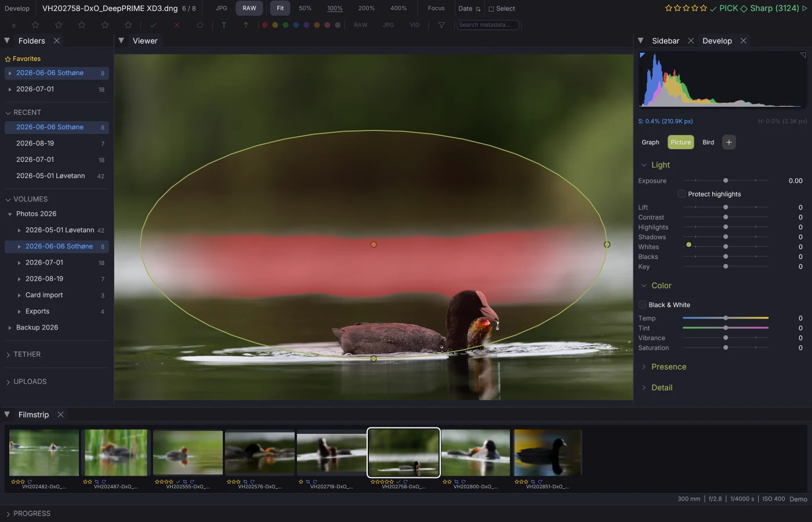Click the unflagged circle icon

pyautogui.click(x=200, y=25)
